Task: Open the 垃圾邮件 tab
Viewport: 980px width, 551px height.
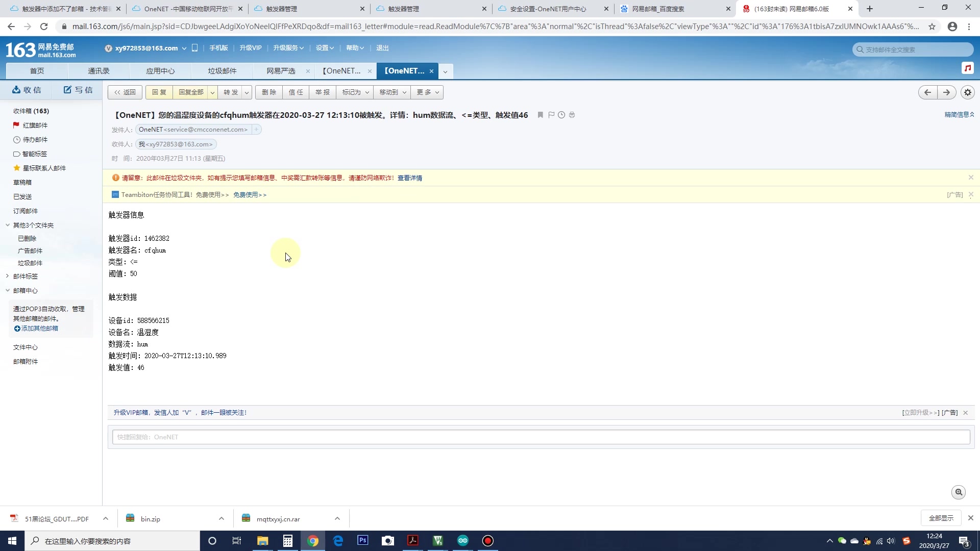Action: pos(222,71)
